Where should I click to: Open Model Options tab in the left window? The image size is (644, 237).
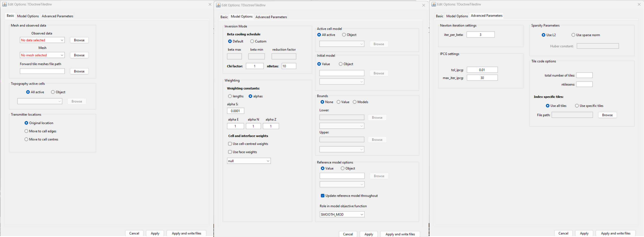(28, 16)
